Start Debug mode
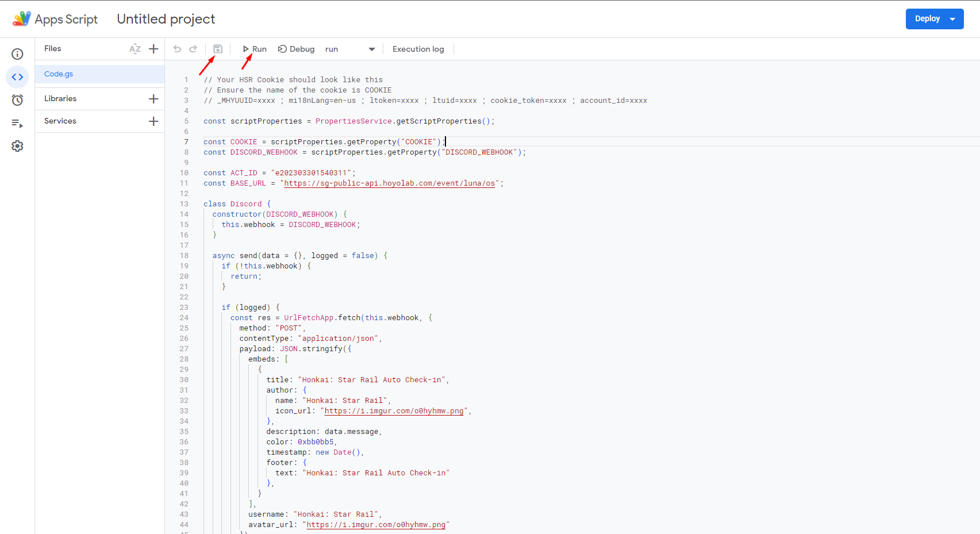 tap(297, 49)
